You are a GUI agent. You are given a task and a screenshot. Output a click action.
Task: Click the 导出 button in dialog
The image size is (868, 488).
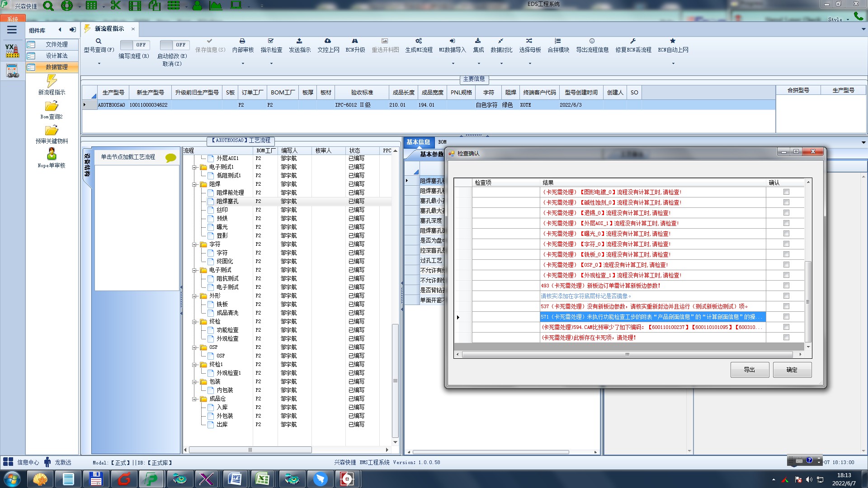point(749,370)
